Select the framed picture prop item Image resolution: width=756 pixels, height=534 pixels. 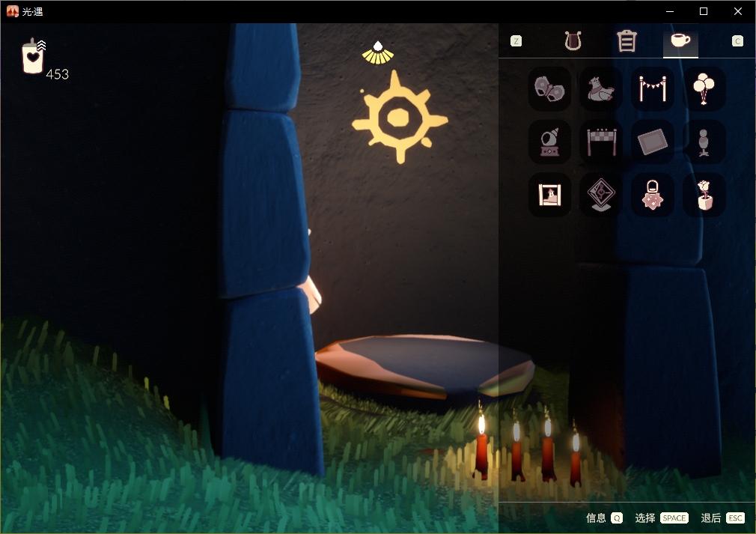pos(549,195)
